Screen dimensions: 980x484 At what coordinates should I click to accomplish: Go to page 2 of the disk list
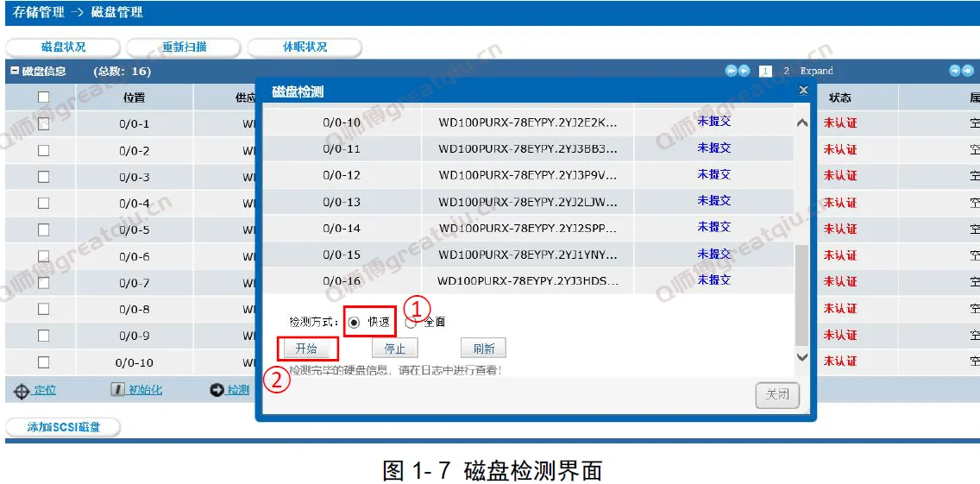pyautogui.click(x=786, y=71)
